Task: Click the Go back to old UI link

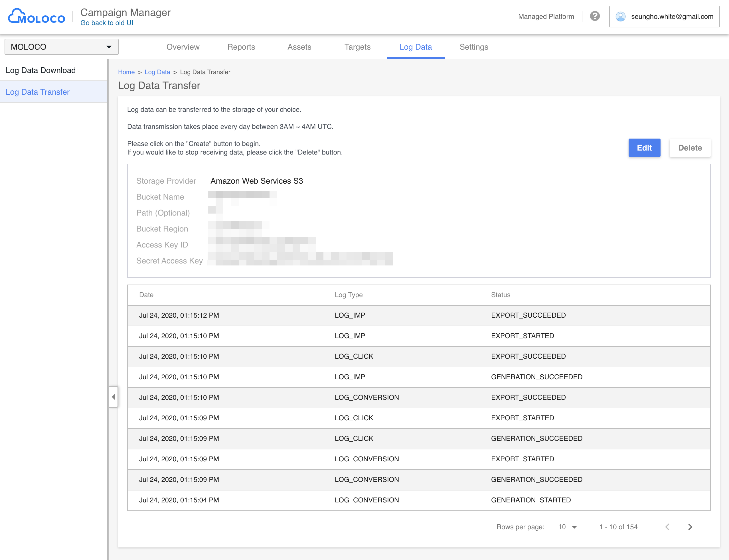Action: [107, 23]
